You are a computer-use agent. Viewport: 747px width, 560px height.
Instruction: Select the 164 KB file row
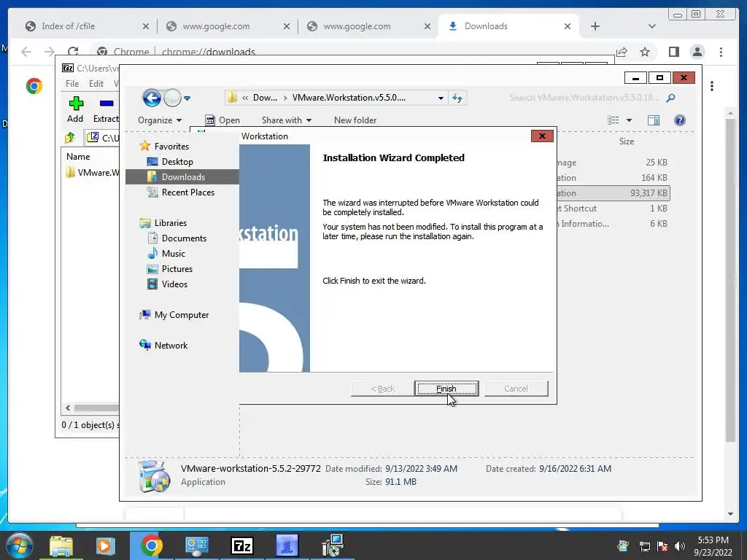point(613,178)
